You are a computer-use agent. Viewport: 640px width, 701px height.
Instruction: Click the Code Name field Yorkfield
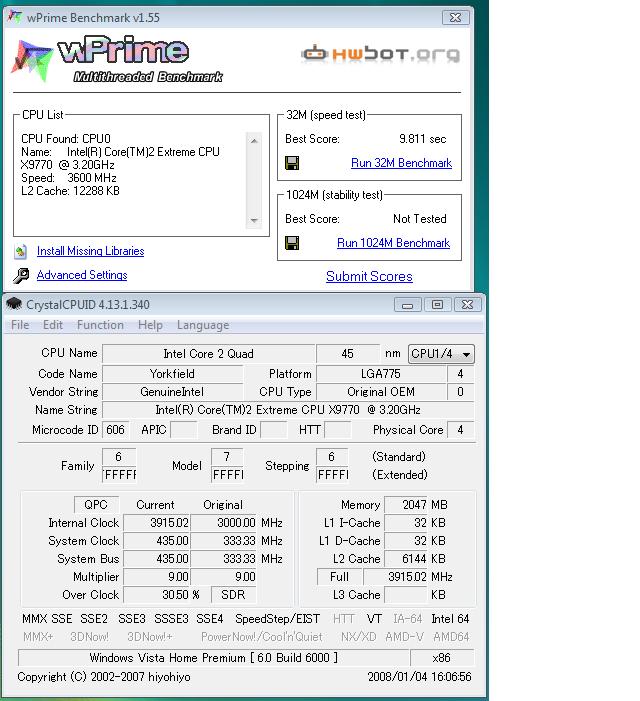[x=173, y=374]
